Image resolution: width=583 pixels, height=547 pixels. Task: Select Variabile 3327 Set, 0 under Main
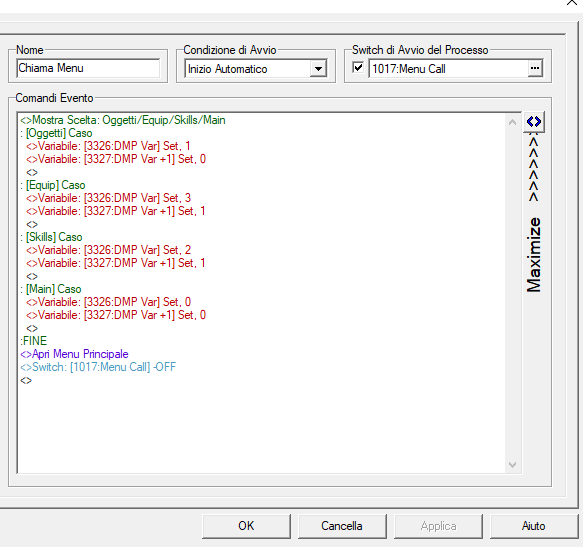116,315
